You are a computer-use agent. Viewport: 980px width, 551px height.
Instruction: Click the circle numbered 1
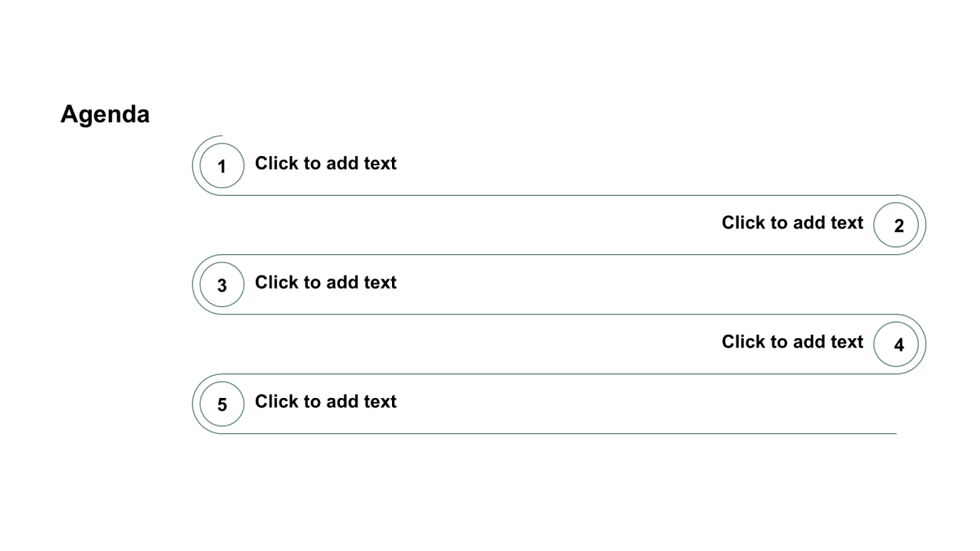point(222,165)
